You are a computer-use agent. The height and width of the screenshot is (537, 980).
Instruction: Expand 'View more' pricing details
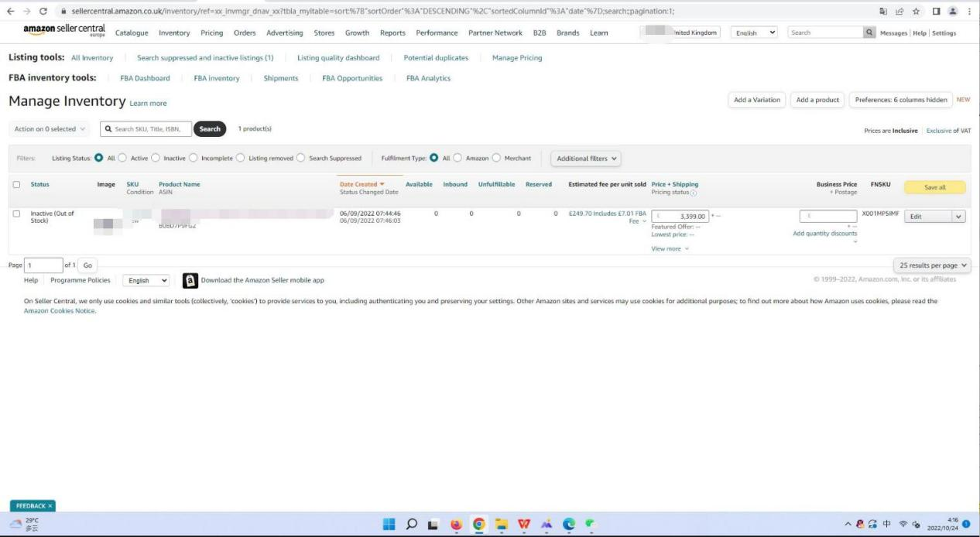click(x=670, y=249)
